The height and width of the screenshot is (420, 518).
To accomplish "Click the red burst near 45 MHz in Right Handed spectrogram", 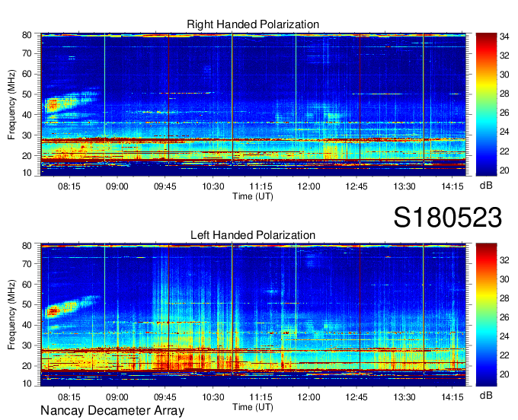I will pos(53,105).
